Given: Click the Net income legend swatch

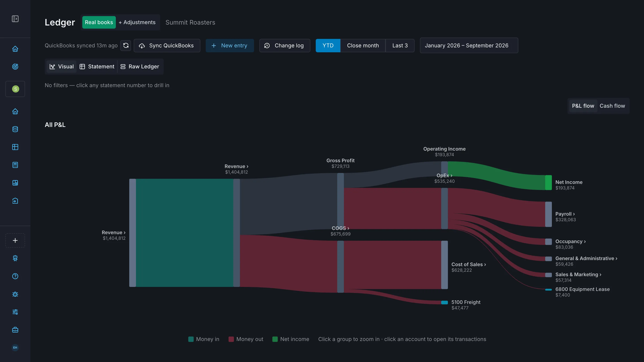Looking at the screenshot, I should pyautogui.click(x=275, y=339).
